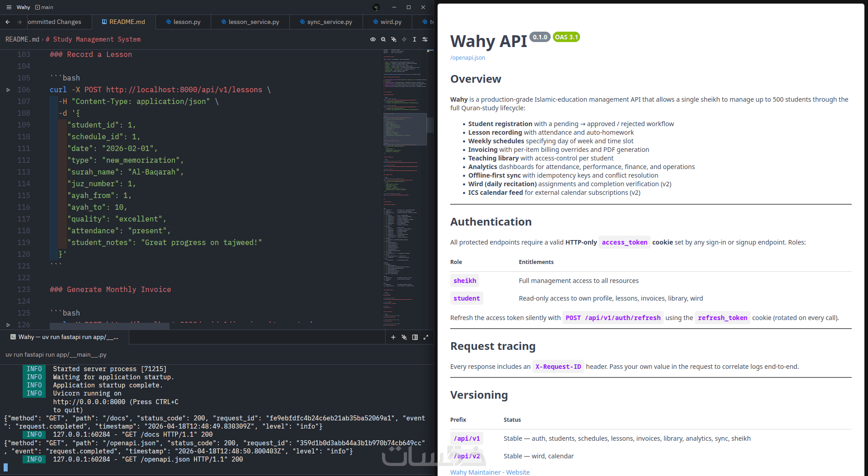Click the student role label

click(x=467, y=298)
